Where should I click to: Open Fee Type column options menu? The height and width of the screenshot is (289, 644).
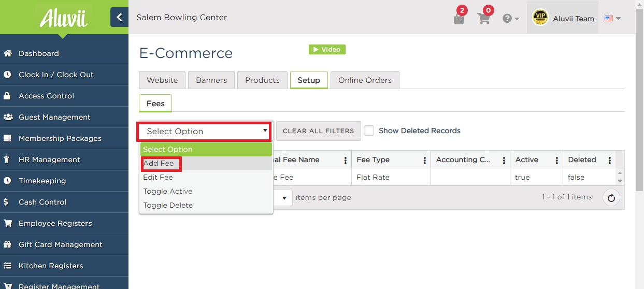pyautogui.click(x=425, y=160)
